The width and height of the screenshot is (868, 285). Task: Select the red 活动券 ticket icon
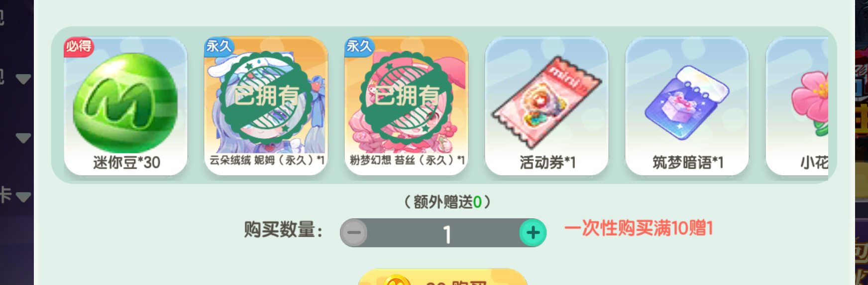[546, 101]
